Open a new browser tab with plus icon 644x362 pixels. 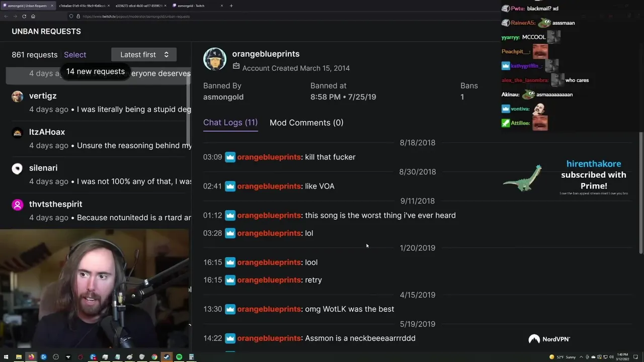click(231, 6)
